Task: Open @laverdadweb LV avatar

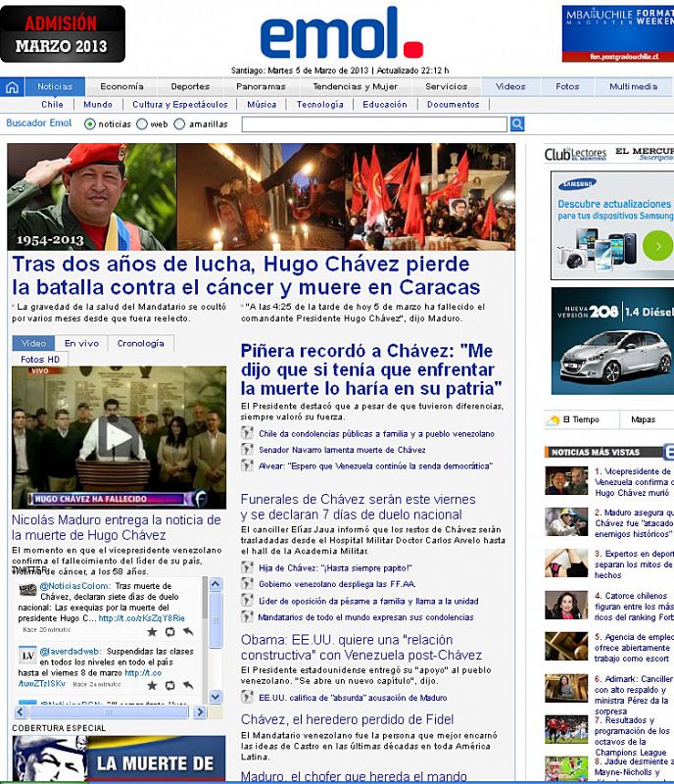Action: click(x=27, y=655)
